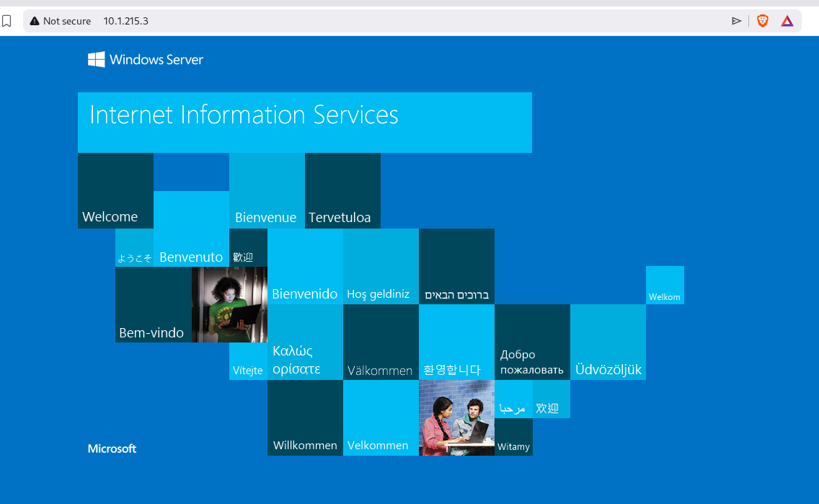Click the Bienvenido tile
This screenshot has width=819, height=504.
click(x=305, y=266)
